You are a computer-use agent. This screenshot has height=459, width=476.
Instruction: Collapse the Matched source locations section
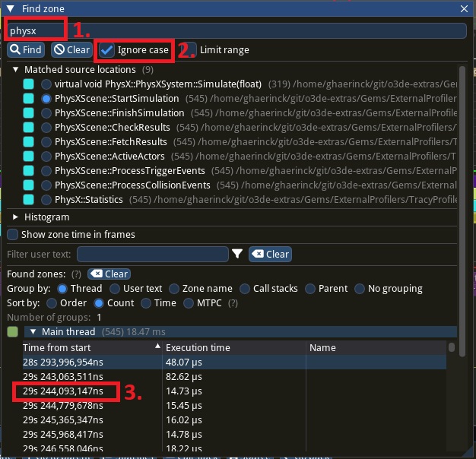16,69
